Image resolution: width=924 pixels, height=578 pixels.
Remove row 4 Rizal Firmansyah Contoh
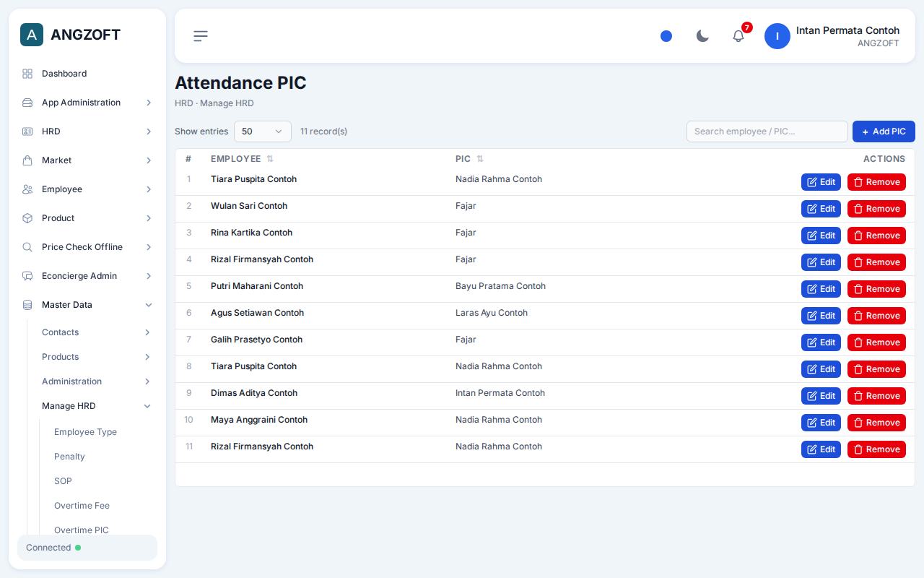(876, 262)
